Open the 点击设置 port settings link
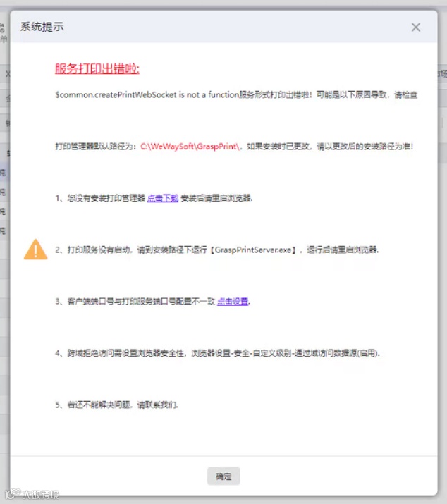The image size is (447, 504). 233,302
